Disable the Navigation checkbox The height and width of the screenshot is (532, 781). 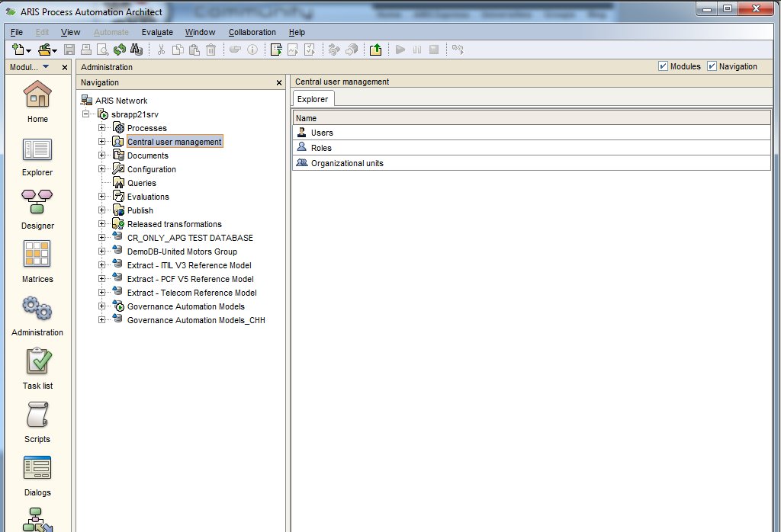point(714,66)
